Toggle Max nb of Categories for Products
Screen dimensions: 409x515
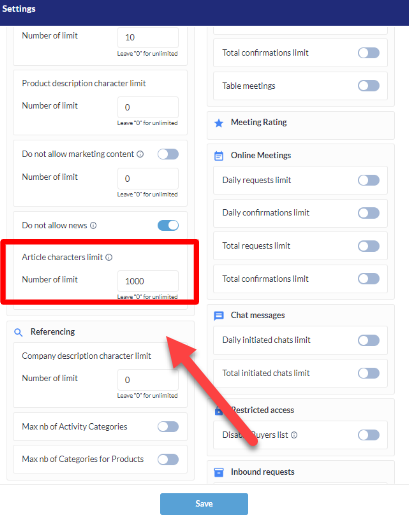pos(168,459)
